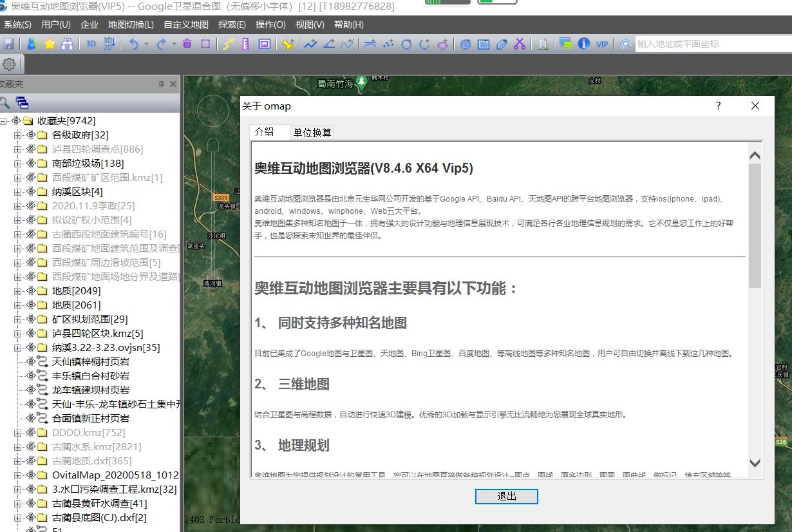Toggle visibility eye for root 收藏夹[9742]
The height and width of the screenshot is (532, 792).
16,121
